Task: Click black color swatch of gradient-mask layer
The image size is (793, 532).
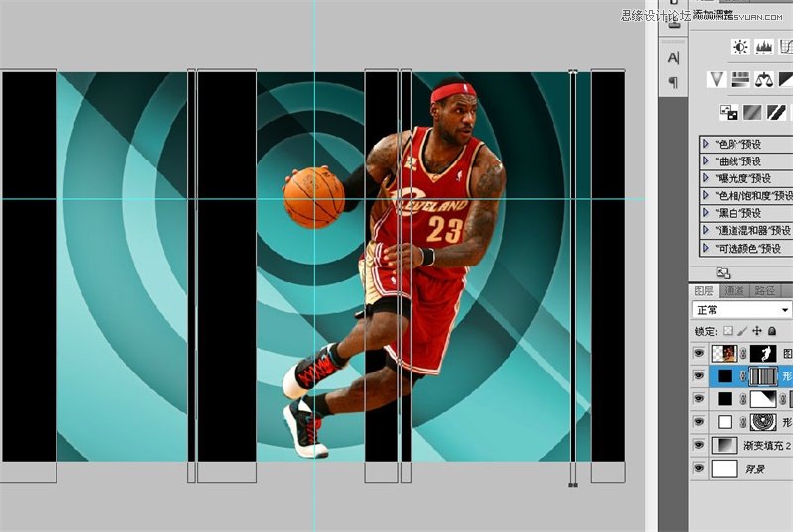Action: point(725,399)
